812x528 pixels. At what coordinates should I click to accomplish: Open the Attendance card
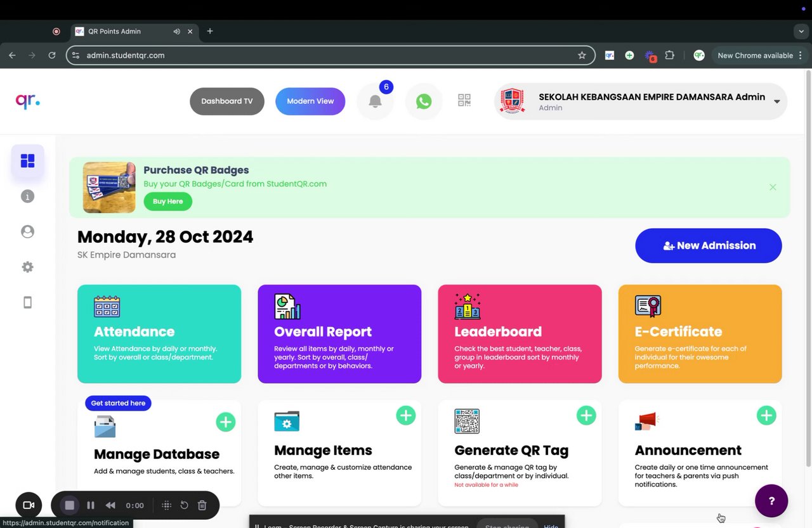coord(159,334)
